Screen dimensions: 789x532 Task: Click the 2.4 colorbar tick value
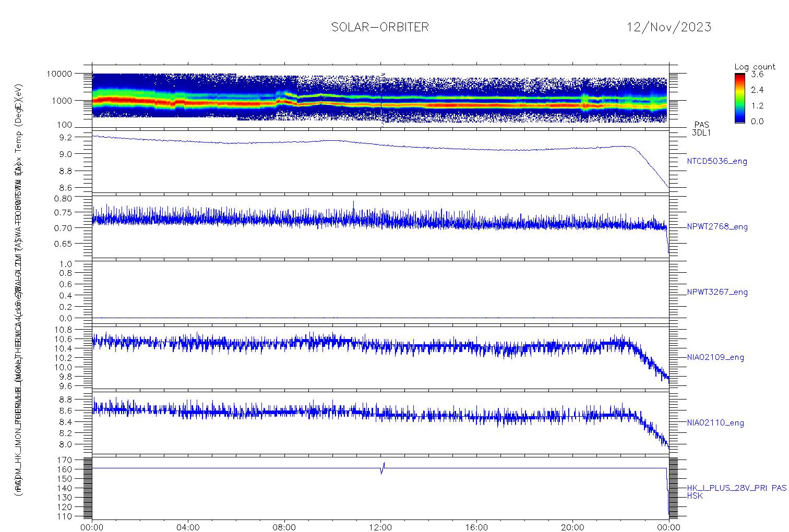point(757,90)
